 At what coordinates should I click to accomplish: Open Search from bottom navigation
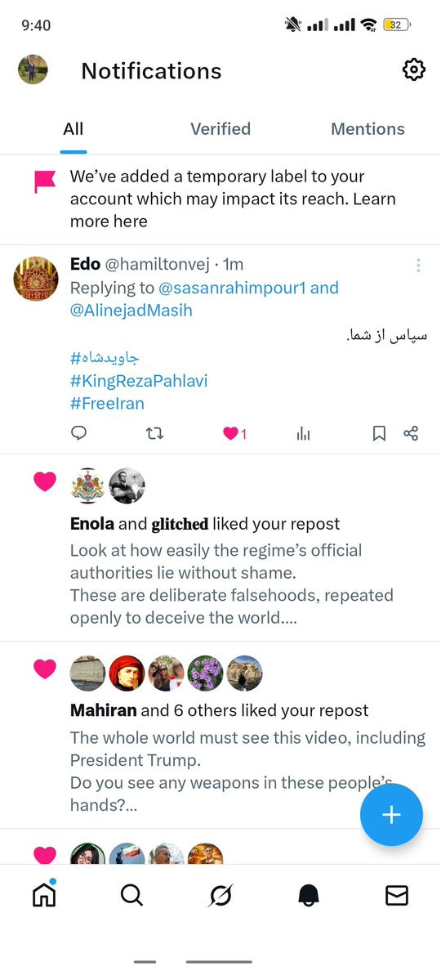point(131,896)
